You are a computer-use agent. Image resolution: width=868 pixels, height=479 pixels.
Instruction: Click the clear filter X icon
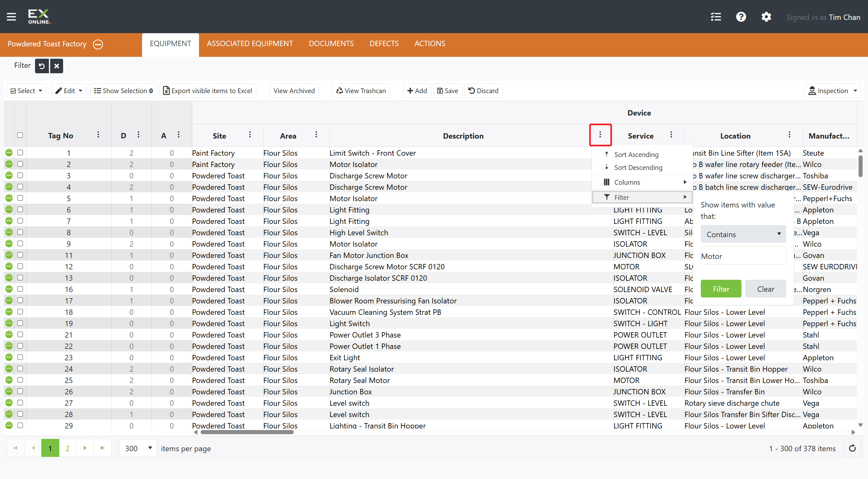click(x=56, y=66)
